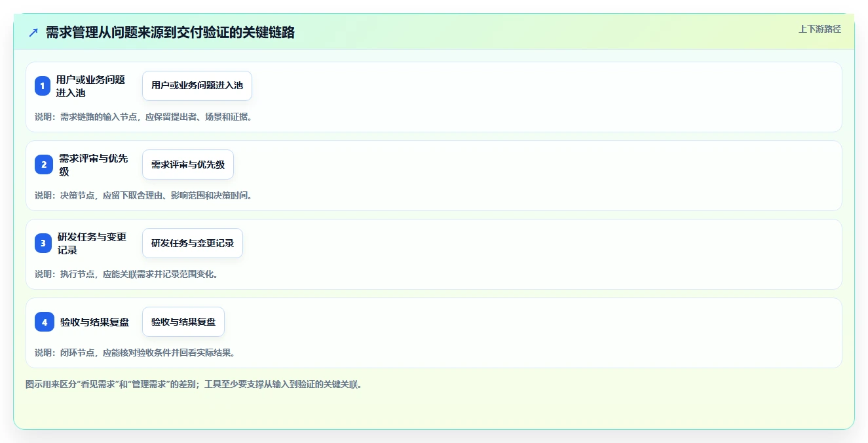Click the footer caption starting 图示用来区分

pos(194,385)
